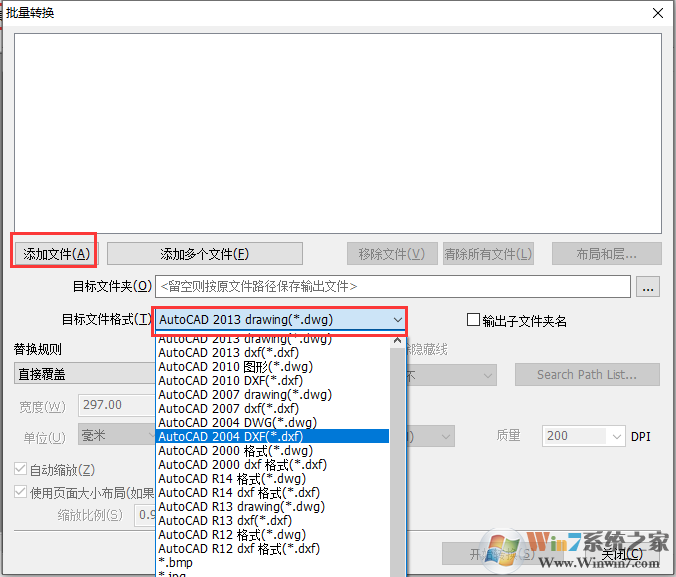Click the 移除文件(V) button
This screenshot has height=577, width=676.
[392, 254]
